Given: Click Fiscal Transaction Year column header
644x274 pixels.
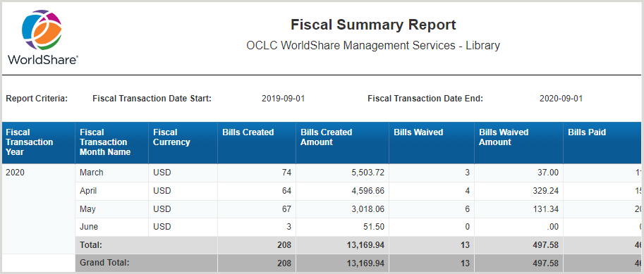Looking at the screenshot, I should pyautogui.click(x=39, y=143).
